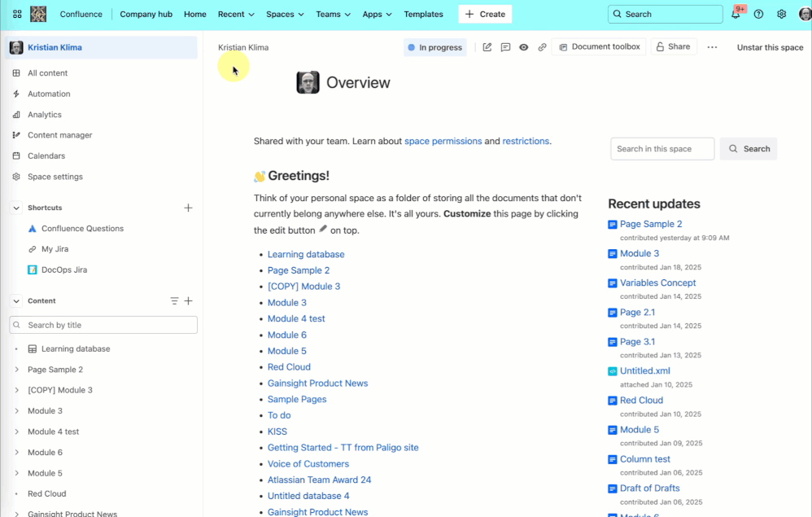The height and width of the screenshot is (517, 812).
Task: Open Module 5 in content tree
Action: [45, 473]
